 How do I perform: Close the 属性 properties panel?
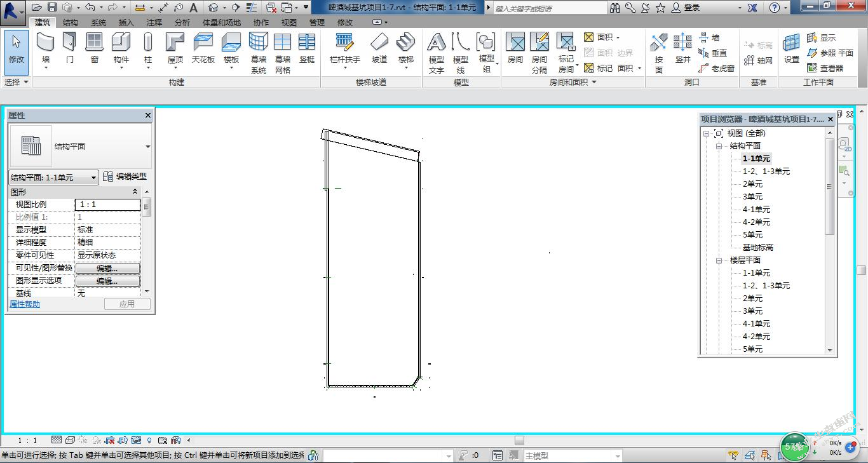tap(148, 116)
